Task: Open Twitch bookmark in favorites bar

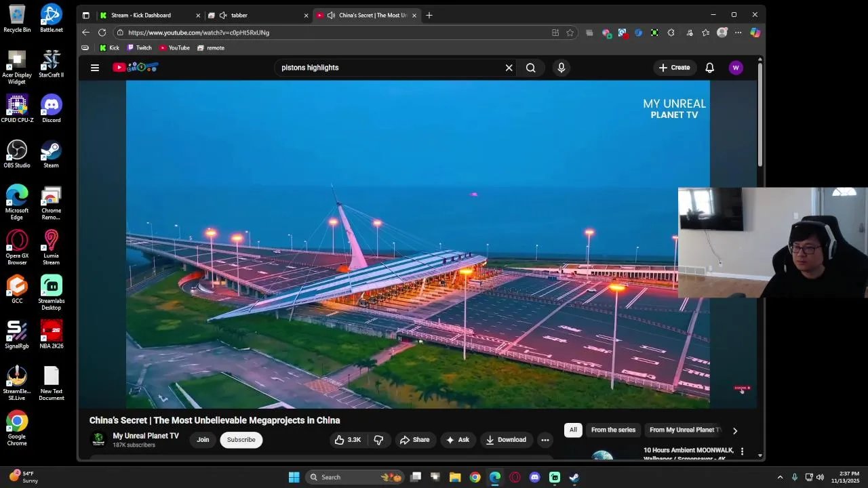Action: (x=140, y=48)
